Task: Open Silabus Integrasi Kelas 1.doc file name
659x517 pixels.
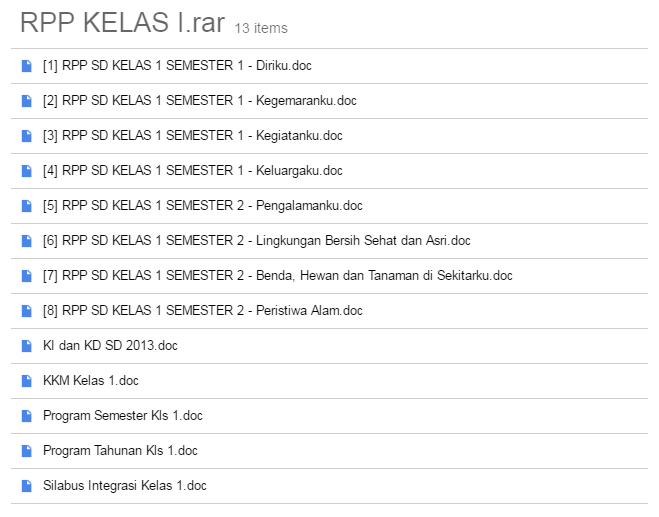Action: coord(124,486)
